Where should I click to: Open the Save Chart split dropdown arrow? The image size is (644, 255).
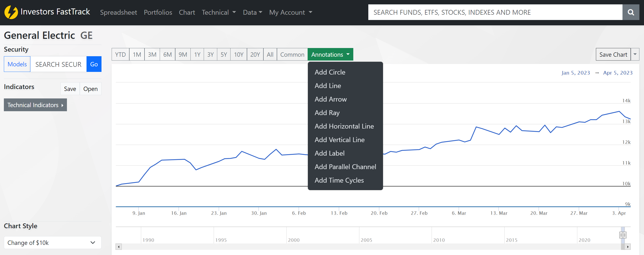coord(635,54)
